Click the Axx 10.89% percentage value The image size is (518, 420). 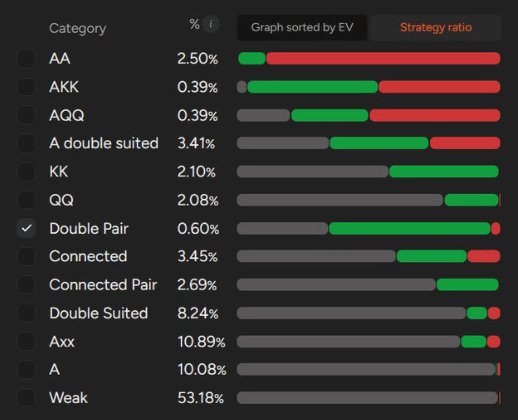201,341
